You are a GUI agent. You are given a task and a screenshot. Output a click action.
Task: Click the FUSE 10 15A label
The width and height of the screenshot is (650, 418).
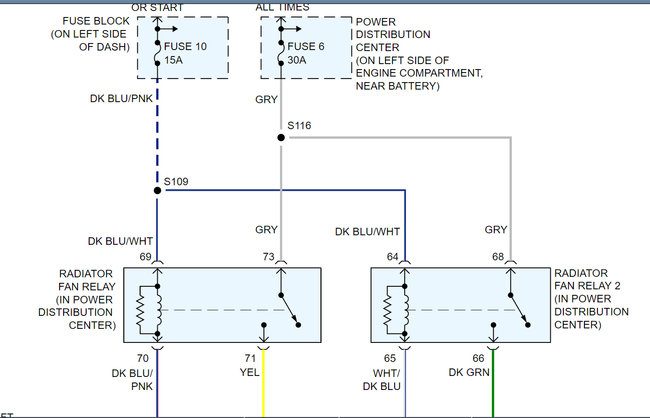tap(185, 53)
